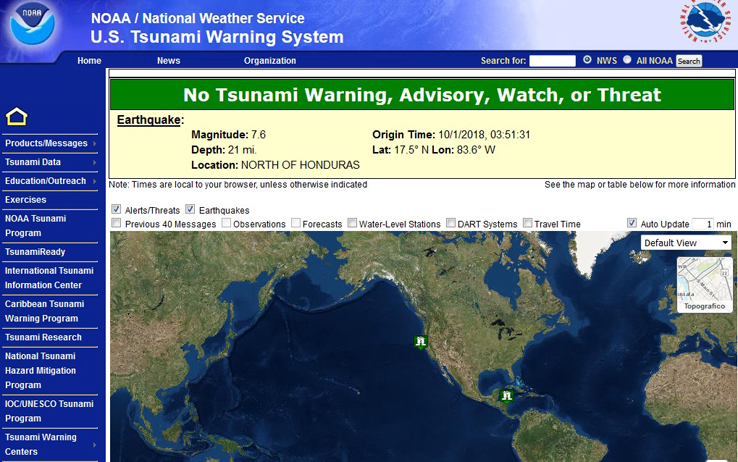The height and width of the screenshot is (462, 738).
Task: Click the National Weather Service logo
Action: (x=705, y=21)
